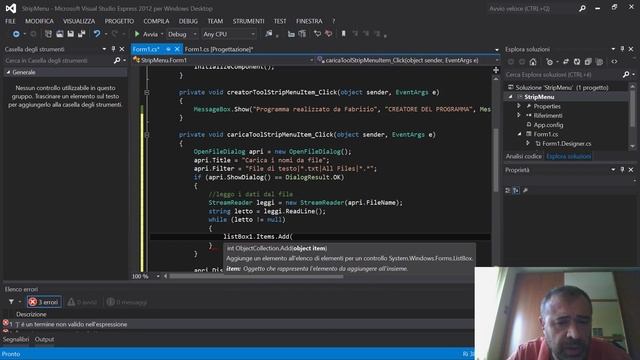Click the save all toolbar icon

[82, 34]
